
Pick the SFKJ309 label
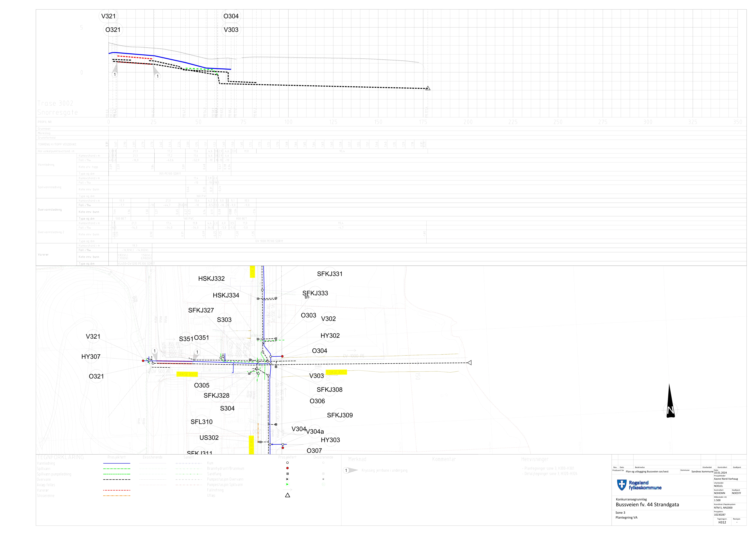coord(340,415)
